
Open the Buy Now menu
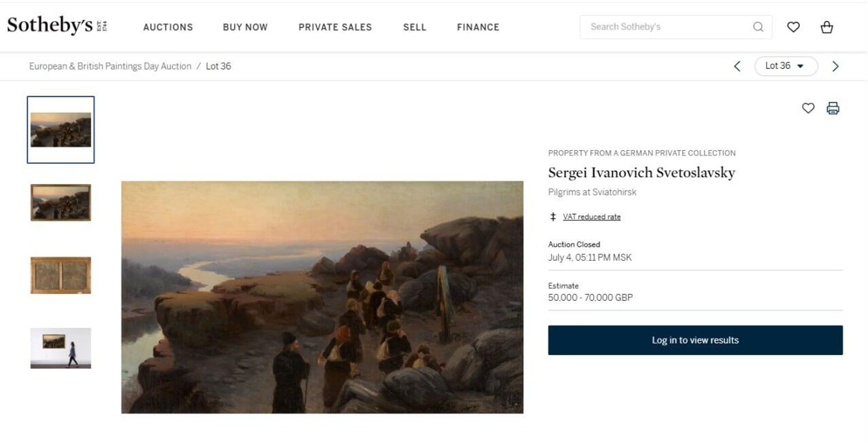(x=245, y=27)
